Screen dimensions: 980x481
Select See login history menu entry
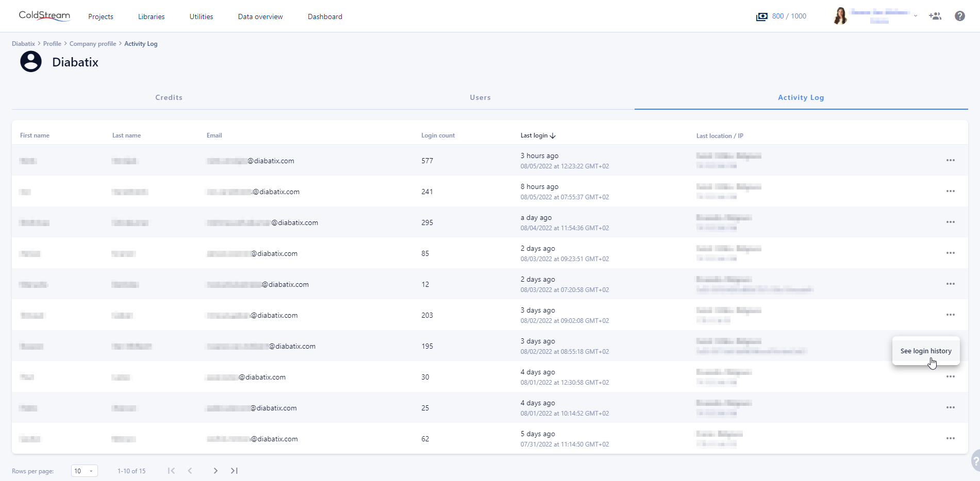(x=926, y=351)
